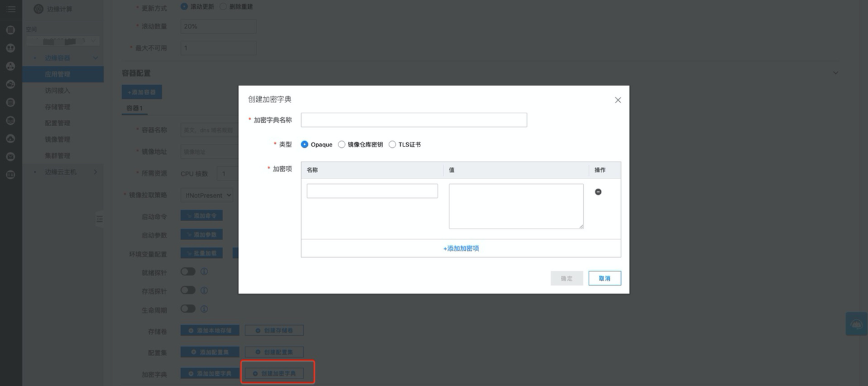
Task: Collapse the 容器配置 section chevron
Action: [x=835, y=73]
